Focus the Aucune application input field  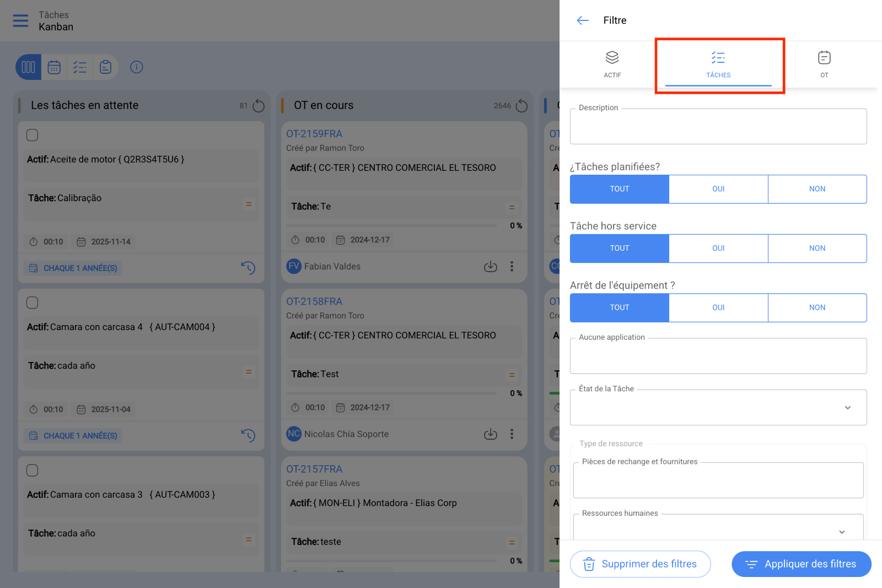[x=718, y=356]
